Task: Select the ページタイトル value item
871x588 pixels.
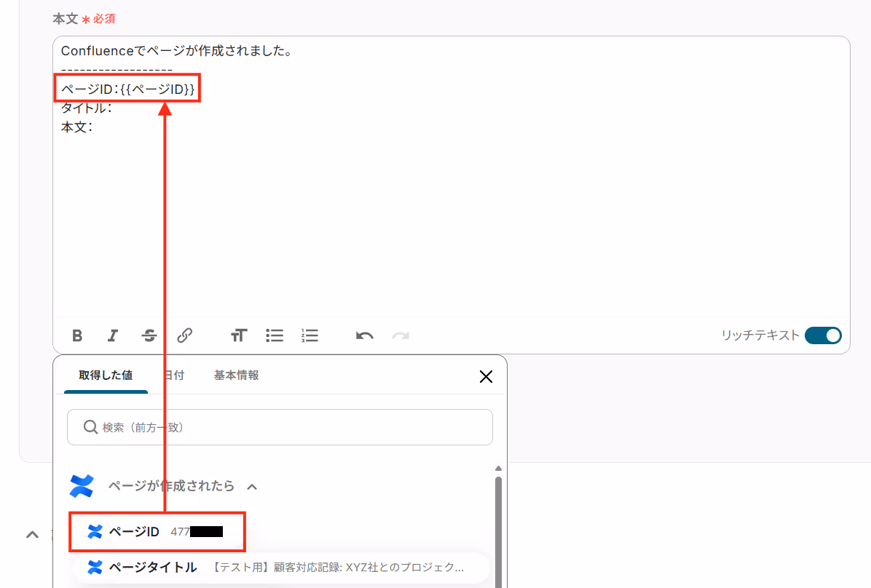Action: click(x=282, y=568)
